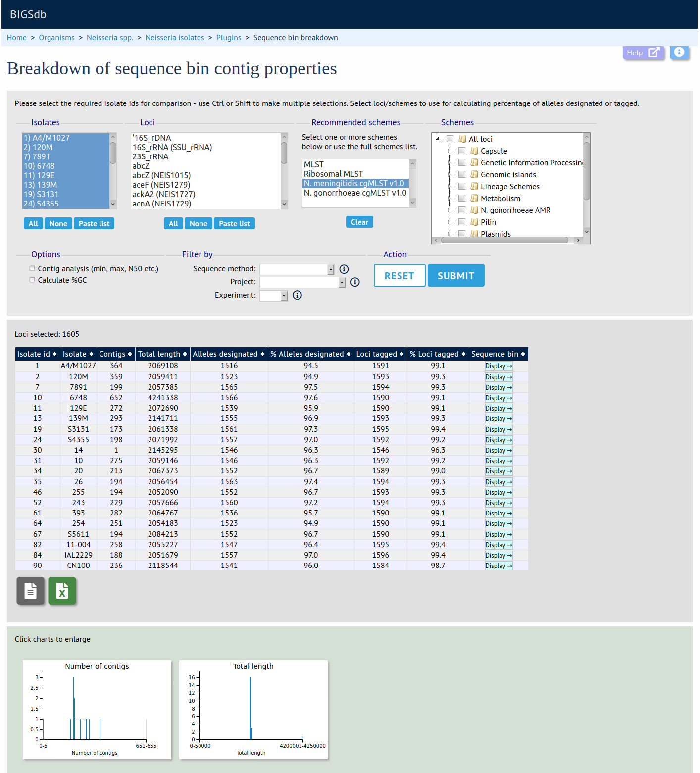
Task: Check the Lineage Schemes checkbox
Action: point(462,187)
